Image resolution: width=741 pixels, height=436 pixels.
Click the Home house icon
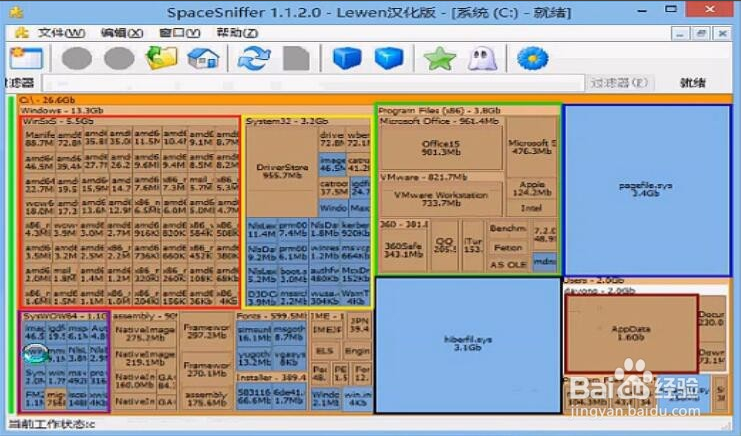click(203, 59)
